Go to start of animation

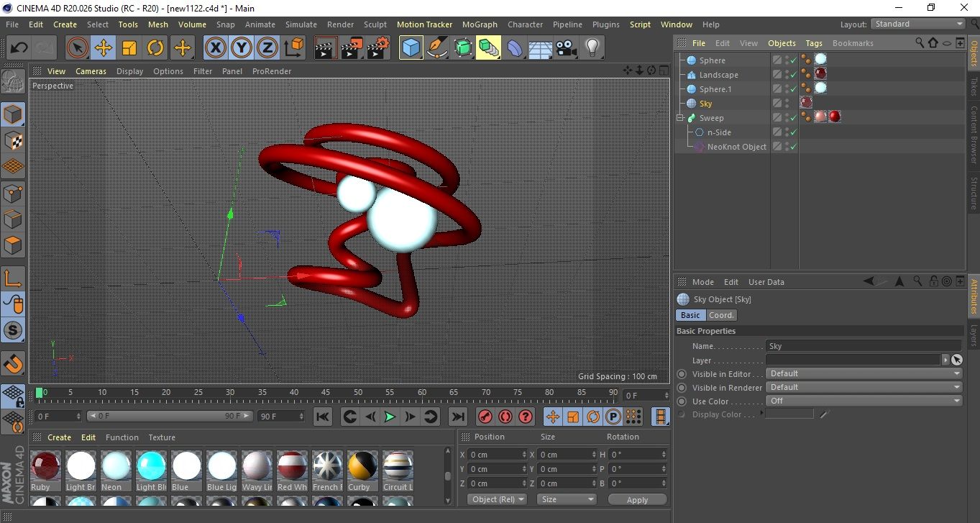(323, 417)
